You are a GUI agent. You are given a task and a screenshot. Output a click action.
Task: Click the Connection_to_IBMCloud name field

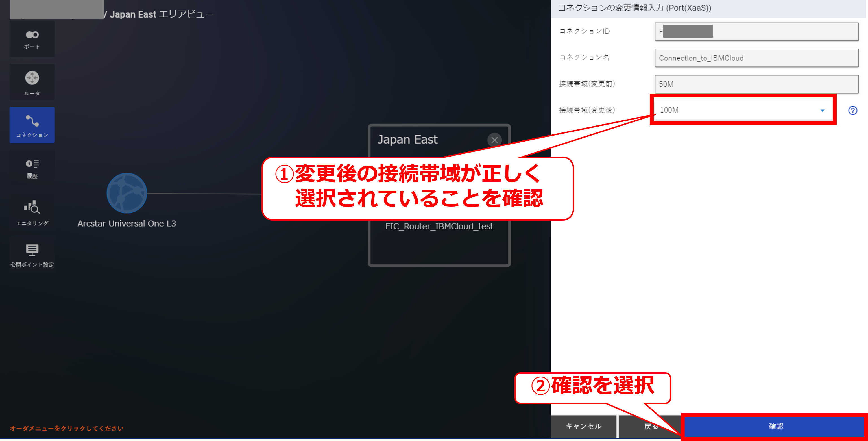(756, 58)
